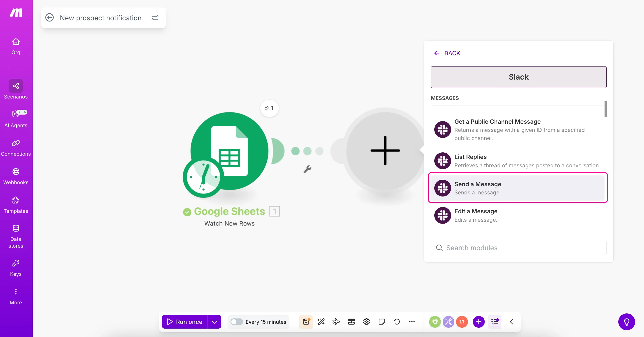Click the Make logo in the sidebar

[x=16, y=13]
